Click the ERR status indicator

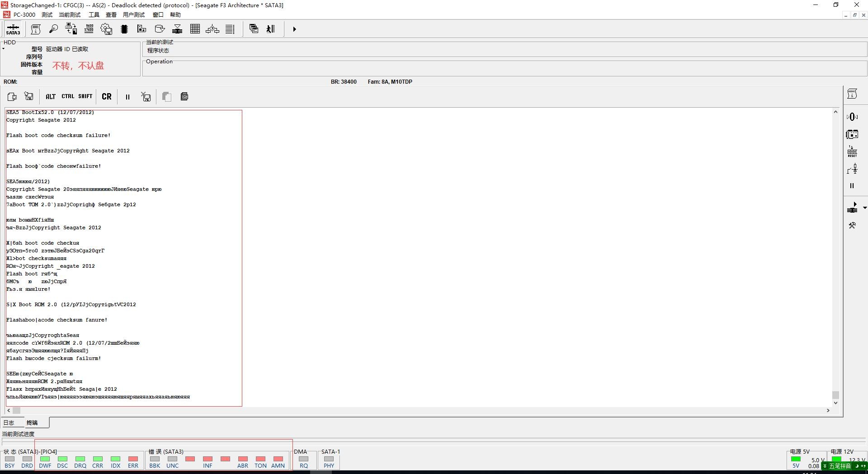[133, 462]
